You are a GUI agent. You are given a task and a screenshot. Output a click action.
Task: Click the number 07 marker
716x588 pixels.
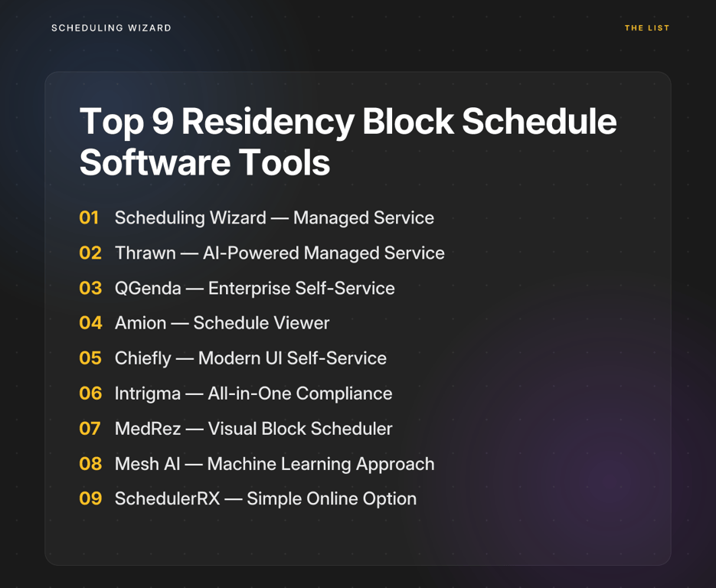coord(90,428)
